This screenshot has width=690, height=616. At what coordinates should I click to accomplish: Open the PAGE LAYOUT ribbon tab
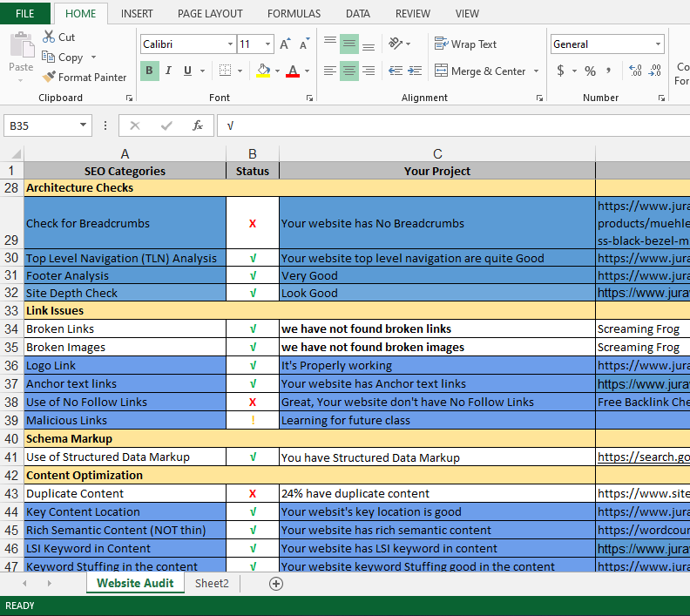[x=210, y=14]
